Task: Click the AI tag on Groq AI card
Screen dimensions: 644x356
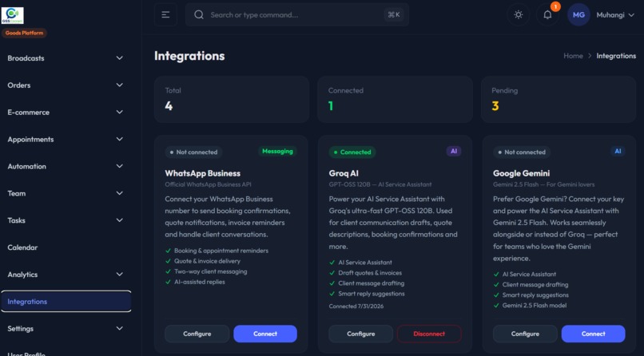Action: click(x=453, y=152)
